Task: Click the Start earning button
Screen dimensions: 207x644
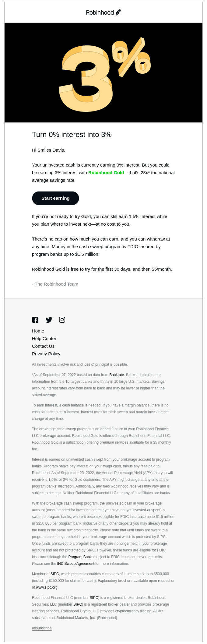Action: 55,198
